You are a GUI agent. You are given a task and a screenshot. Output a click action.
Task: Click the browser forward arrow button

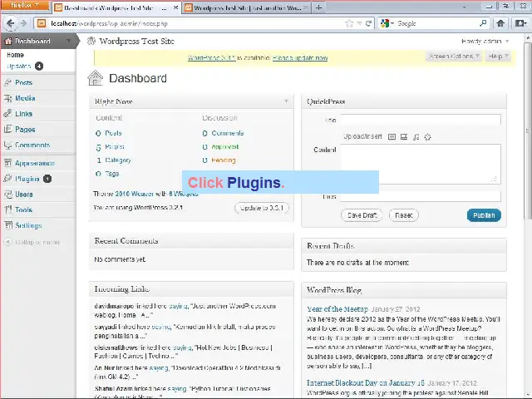[23, 23]
